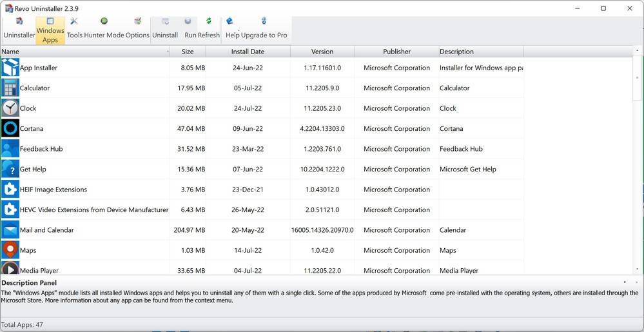
Task: Sort by the Publisher column header
Action: (396, 52)
